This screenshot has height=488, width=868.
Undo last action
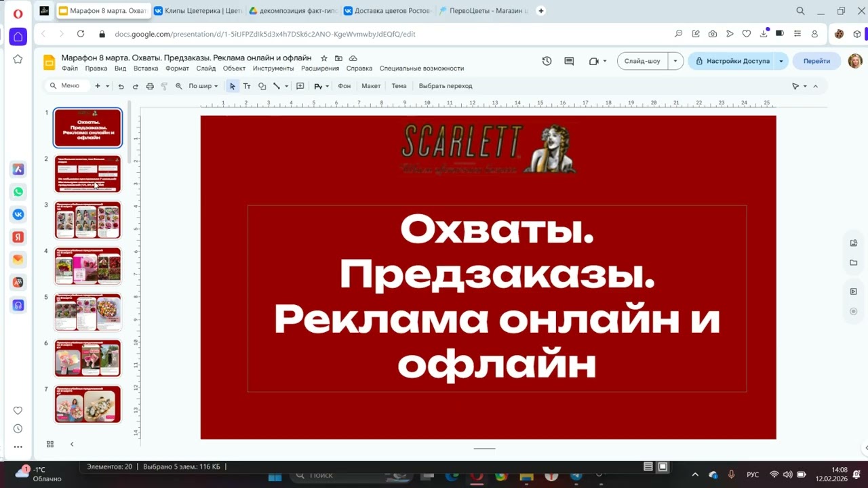pyautogui.click(x=121, y=86)
